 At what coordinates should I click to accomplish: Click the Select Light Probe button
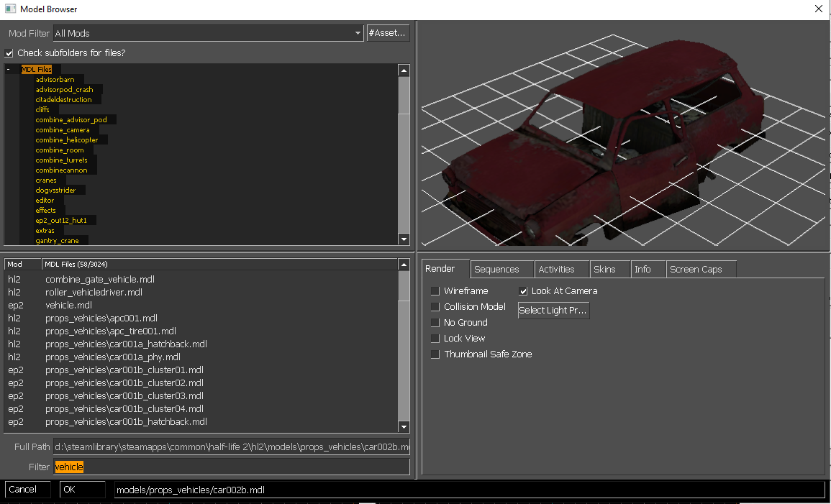click(x=553, y=311)
